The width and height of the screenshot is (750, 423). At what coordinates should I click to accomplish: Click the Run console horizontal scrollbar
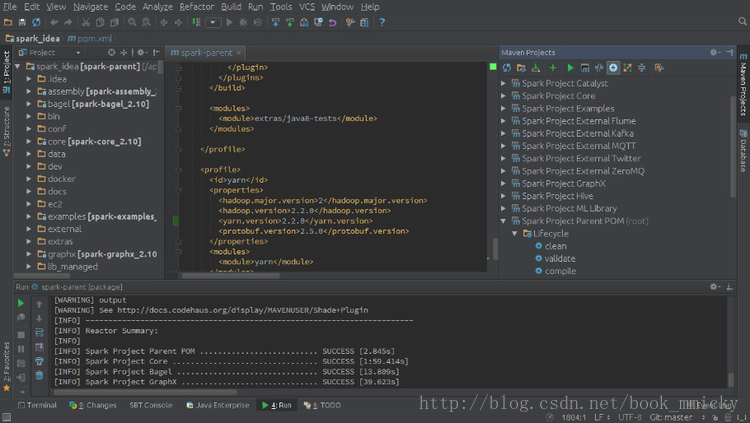click(x=145, y=392)
